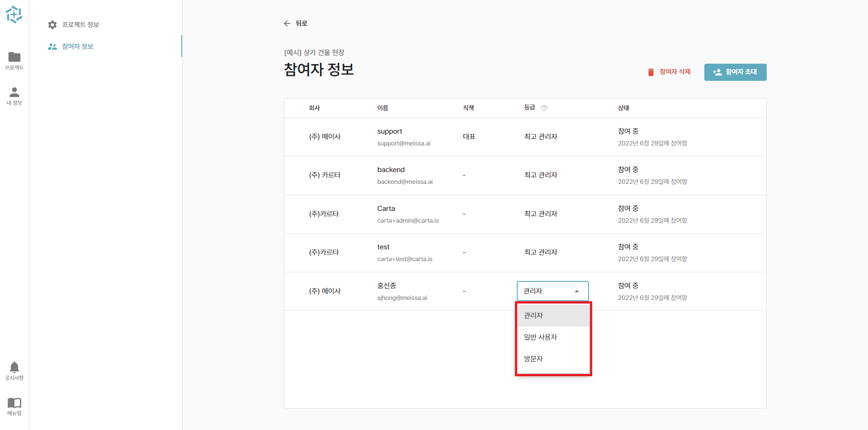
Task: Click the person-plus icon on 참여자 초대
Action: coord(718,72)
